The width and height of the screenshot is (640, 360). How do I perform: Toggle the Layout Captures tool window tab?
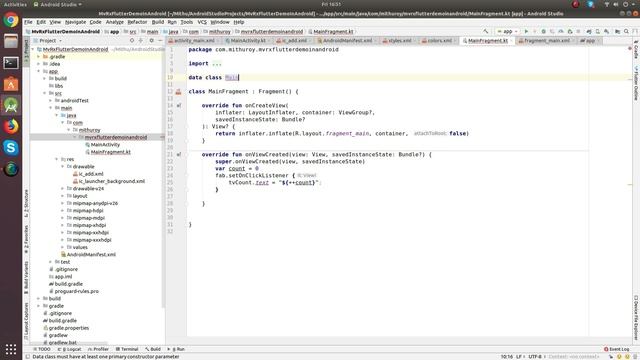pos(26,321)
